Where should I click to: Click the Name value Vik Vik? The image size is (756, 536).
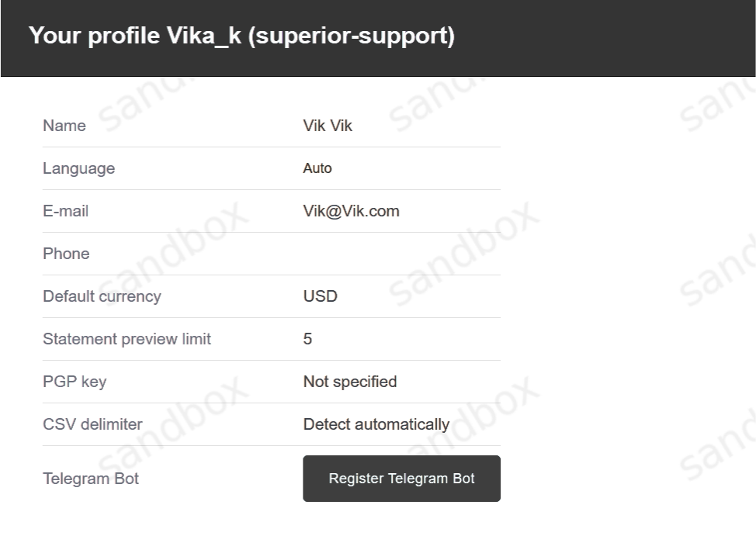[328, 126]
